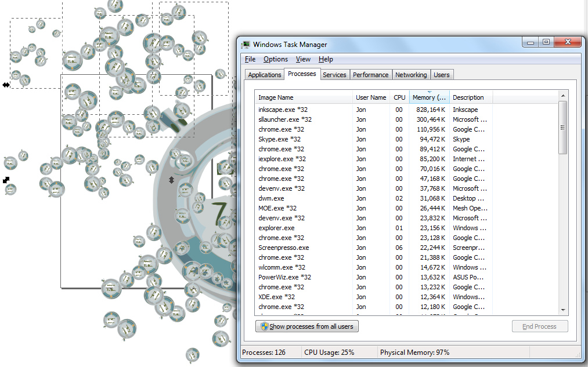Go to the Services tab
Screen dimensions: 588x367
pyautogui.click(x=334, y=75)
